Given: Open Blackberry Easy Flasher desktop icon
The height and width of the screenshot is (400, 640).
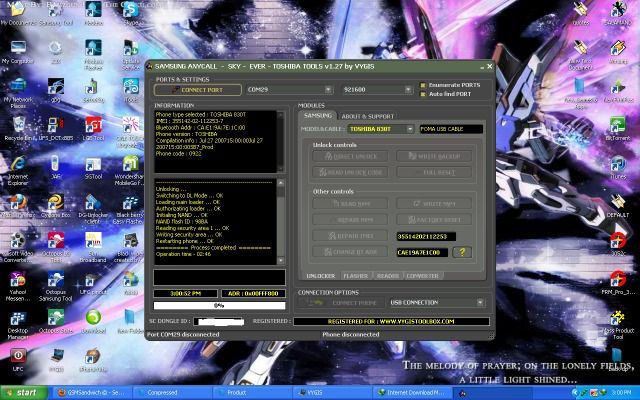Looking at the screenshot, I should click(130, 209).
